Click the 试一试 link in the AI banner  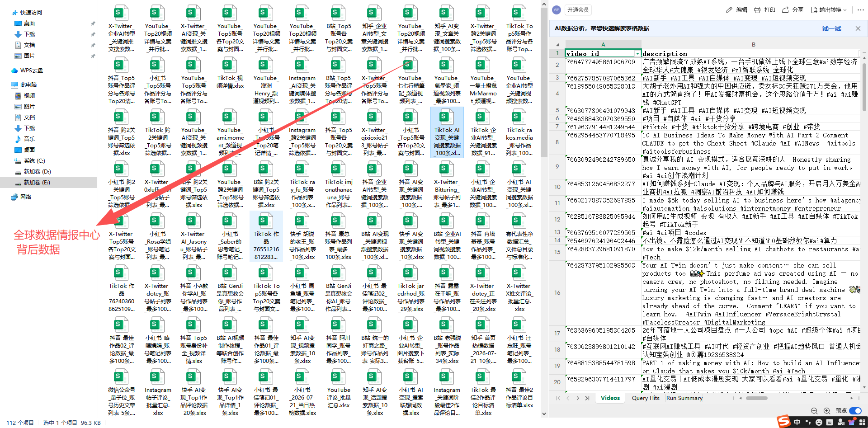(x=831, y=28)
